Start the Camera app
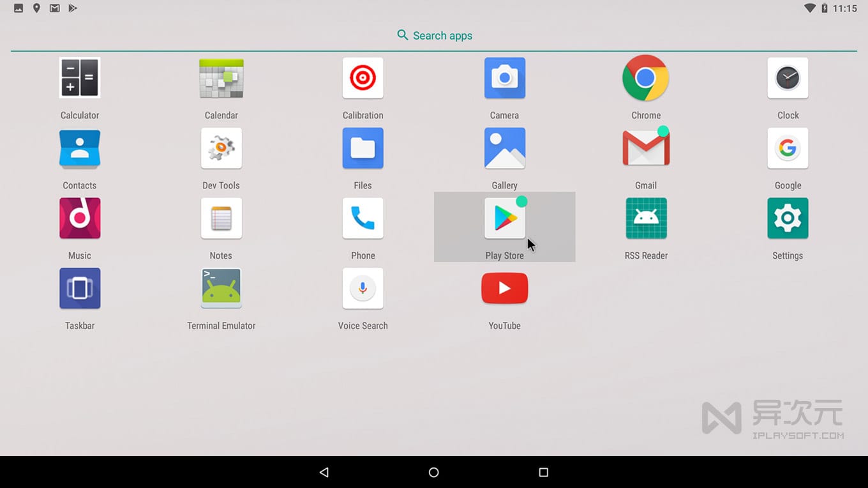The image size is (868, 488). point(504,78)
